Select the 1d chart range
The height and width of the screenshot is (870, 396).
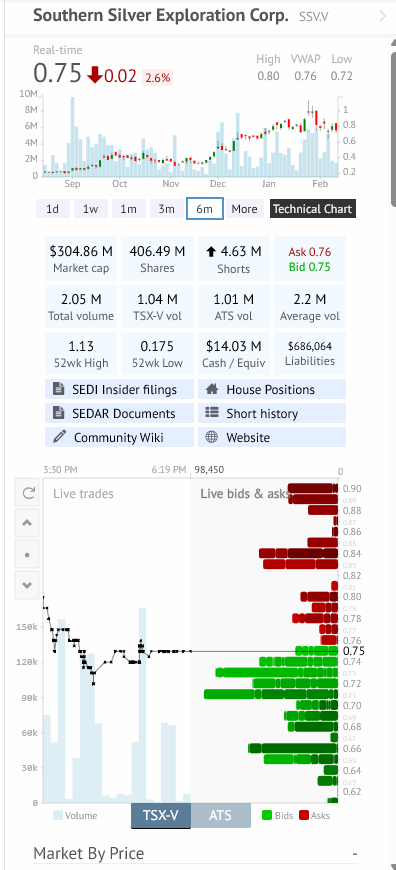(x=53, y=209)
